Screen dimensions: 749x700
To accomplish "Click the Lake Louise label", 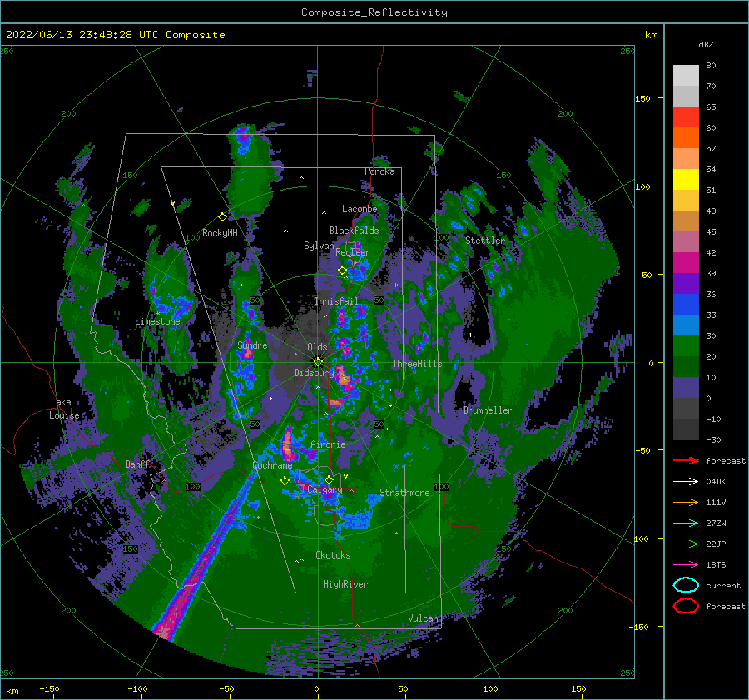I will coord(64,409).
